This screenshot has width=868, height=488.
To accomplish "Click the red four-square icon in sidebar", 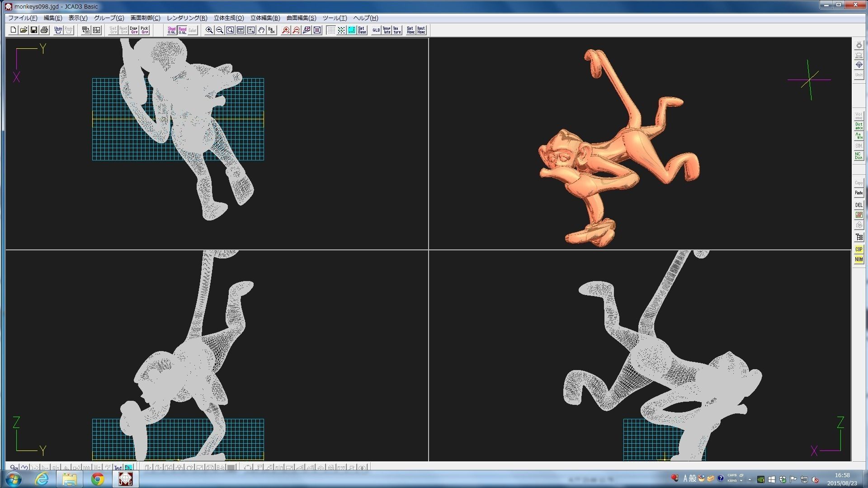I will [x=859, y=215].
